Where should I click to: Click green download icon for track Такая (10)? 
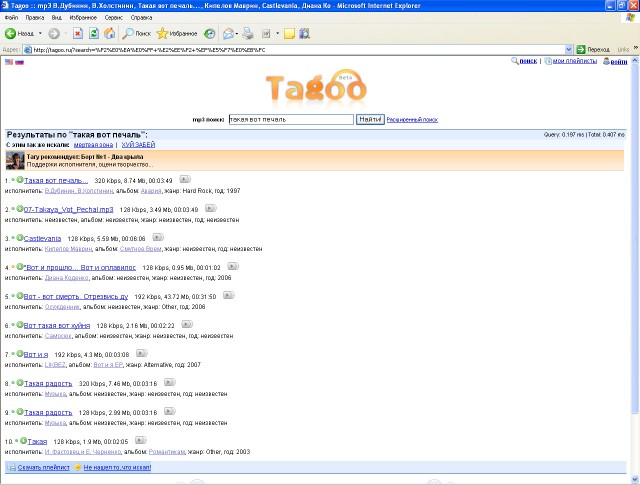23,441
